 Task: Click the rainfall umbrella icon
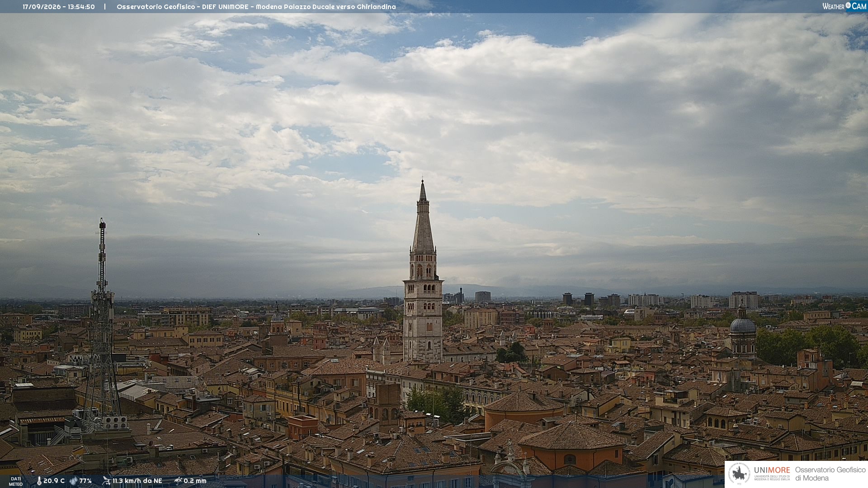(178, 481)
